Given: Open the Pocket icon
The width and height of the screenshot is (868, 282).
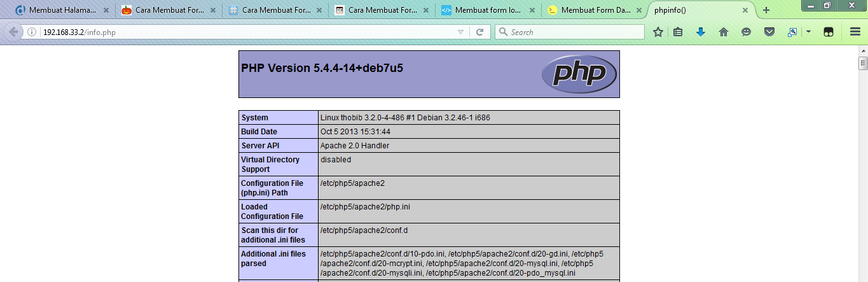Looking at the screenshot, I should (769, 32).
